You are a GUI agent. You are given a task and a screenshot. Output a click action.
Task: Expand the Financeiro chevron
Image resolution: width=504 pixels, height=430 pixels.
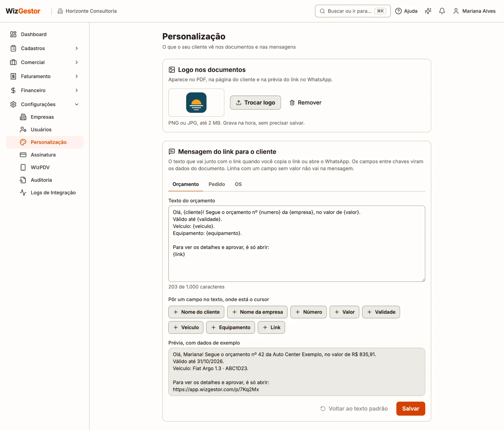click(x=77, y=90)
